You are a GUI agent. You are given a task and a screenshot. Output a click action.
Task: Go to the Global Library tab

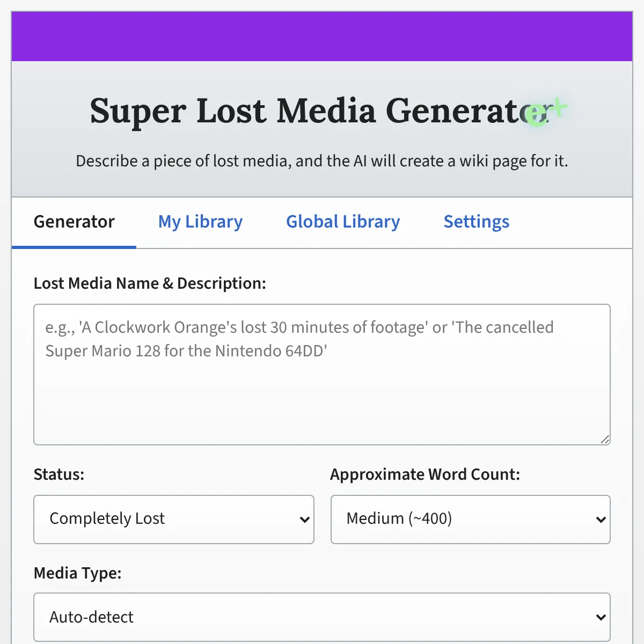pos(343,222)
